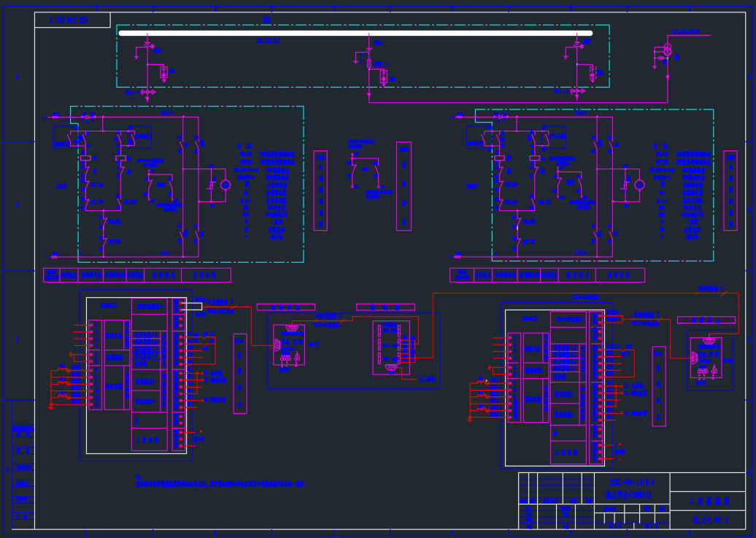Click the magenta header table under right circuit

pyautogui.click(x=547, y=275)
